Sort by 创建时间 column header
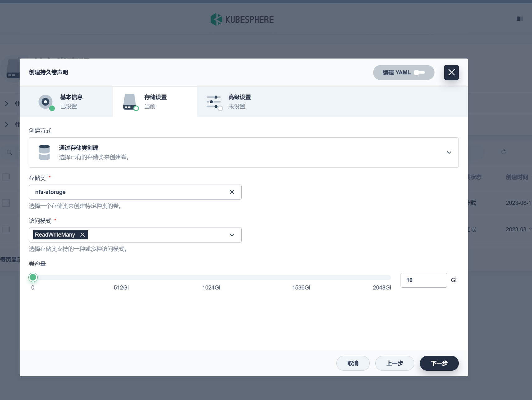Image resolution: width=532 pixels, height=400 pixels. 517,177
